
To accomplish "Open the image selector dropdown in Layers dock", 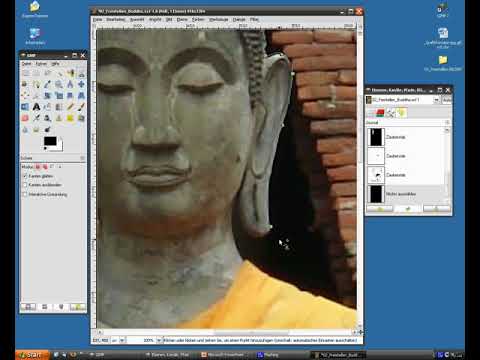I will (x=436, y=100).
